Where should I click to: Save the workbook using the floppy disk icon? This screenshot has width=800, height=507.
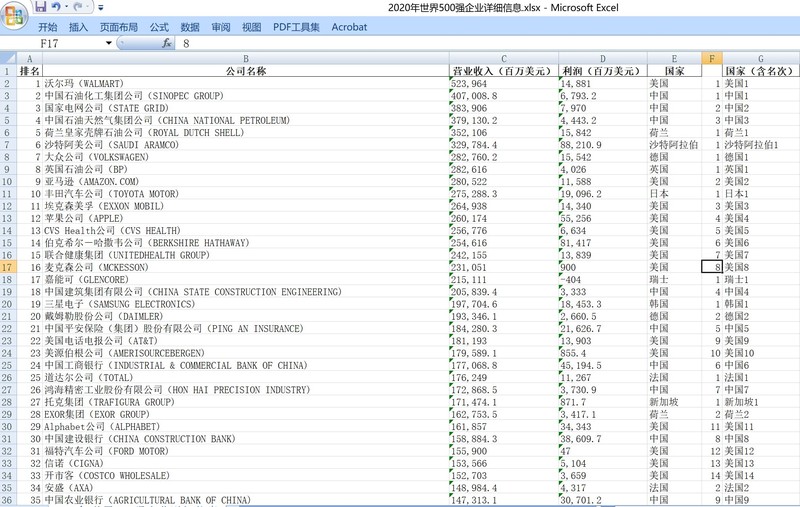[41, 7]
